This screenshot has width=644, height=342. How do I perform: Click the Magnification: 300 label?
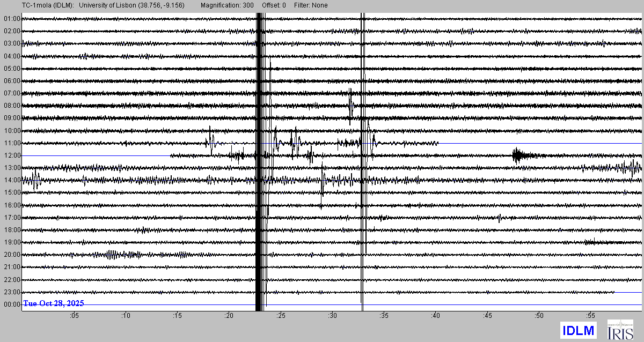[x=228, y=5]
